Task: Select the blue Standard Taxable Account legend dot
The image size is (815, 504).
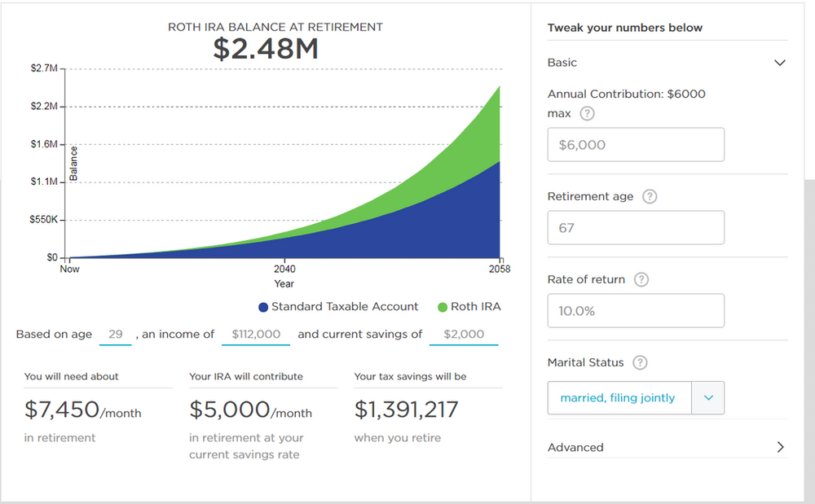Action: pyautogui.click(x=263, y=307)
